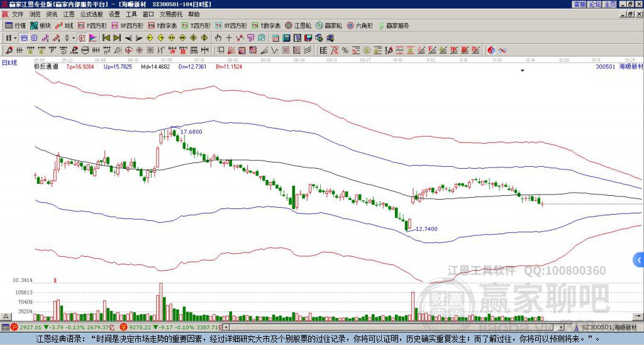Open the calendar icon
Viewport: 644px width, 345px height.
pos(275,38)
